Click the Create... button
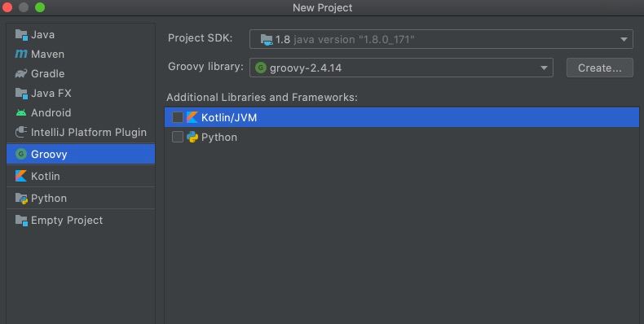Screen dimensions: 644x324 (x=600, y=68)
